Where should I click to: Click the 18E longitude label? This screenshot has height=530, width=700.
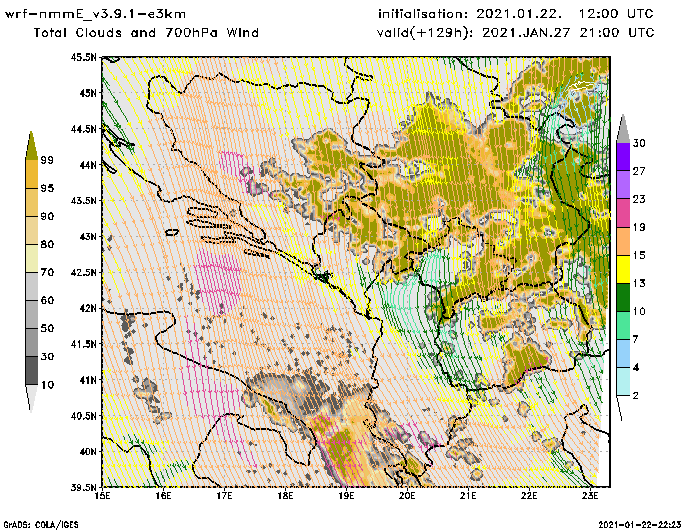pos(285,496)
